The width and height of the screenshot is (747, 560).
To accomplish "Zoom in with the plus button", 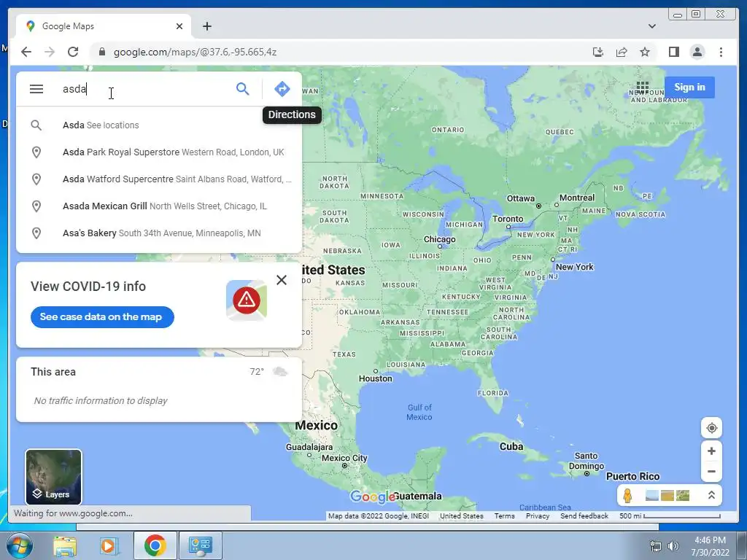I will pos(711,451).
